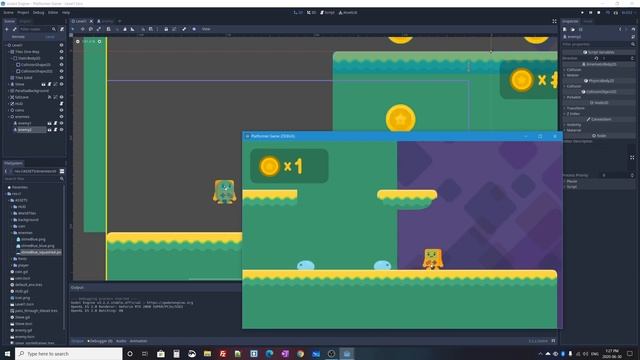
Task: Toggle visibility of the enemy1 node
Action: tap(61, 123)
